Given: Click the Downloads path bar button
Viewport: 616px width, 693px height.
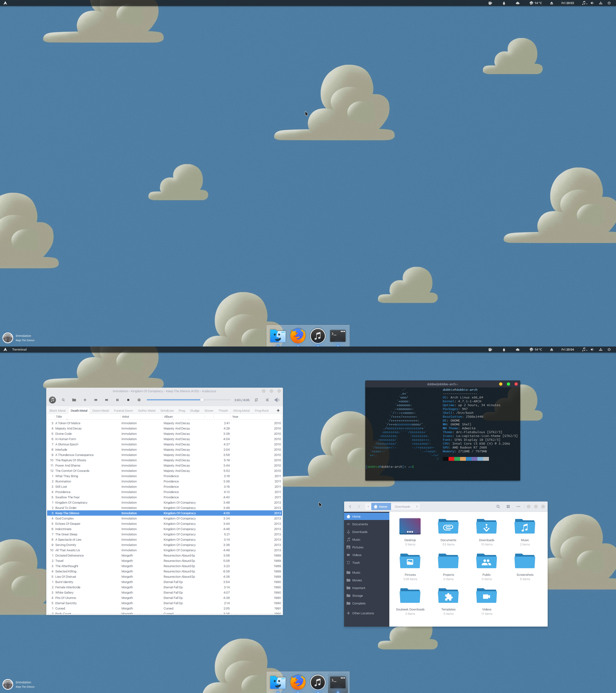Looking at the screenshot, I should pos(402,507).
